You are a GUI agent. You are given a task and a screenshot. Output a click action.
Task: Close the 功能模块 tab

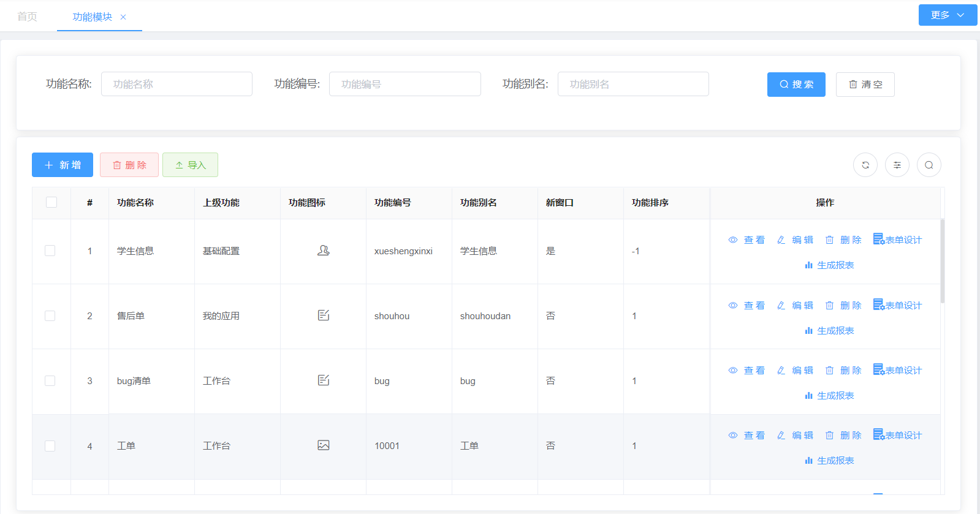pyautogui.click(x=123, y=17)
